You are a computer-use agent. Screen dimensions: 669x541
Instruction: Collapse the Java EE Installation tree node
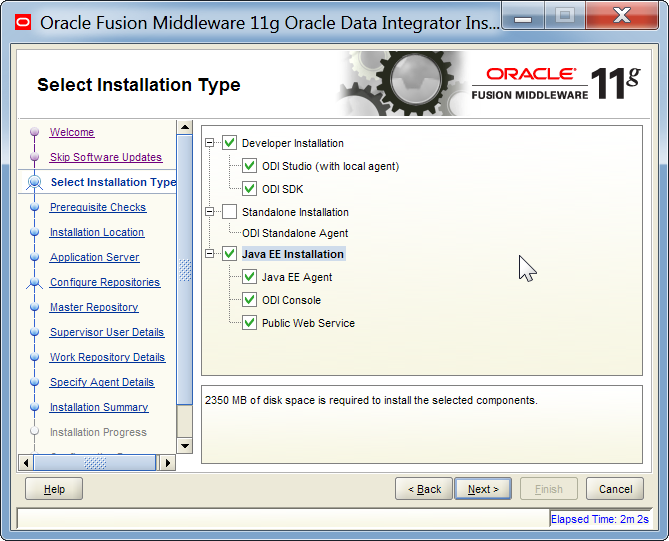[x=209, y=254]
